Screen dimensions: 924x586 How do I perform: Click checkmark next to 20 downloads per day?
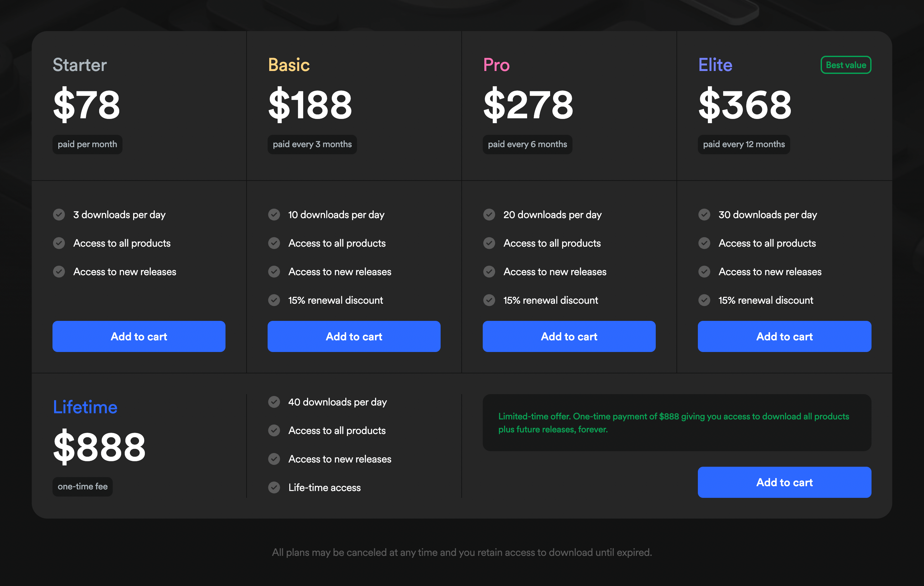coord(489,215)
